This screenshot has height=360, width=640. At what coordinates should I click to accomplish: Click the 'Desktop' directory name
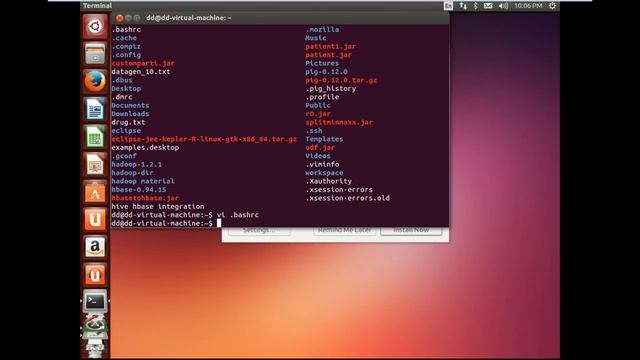126,89
